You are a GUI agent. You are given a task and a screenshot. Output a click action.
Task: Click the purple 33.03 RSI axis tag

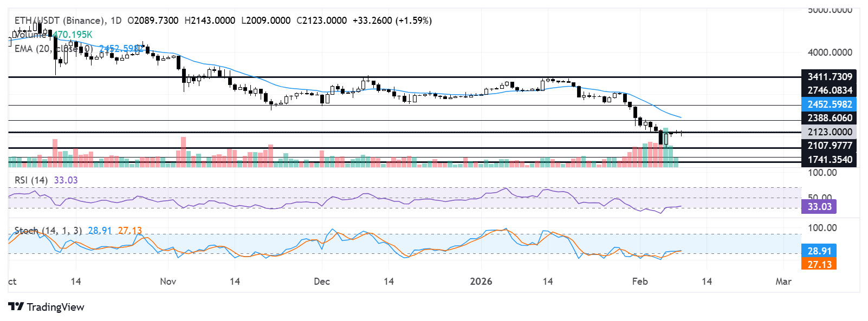coord(819,207)
